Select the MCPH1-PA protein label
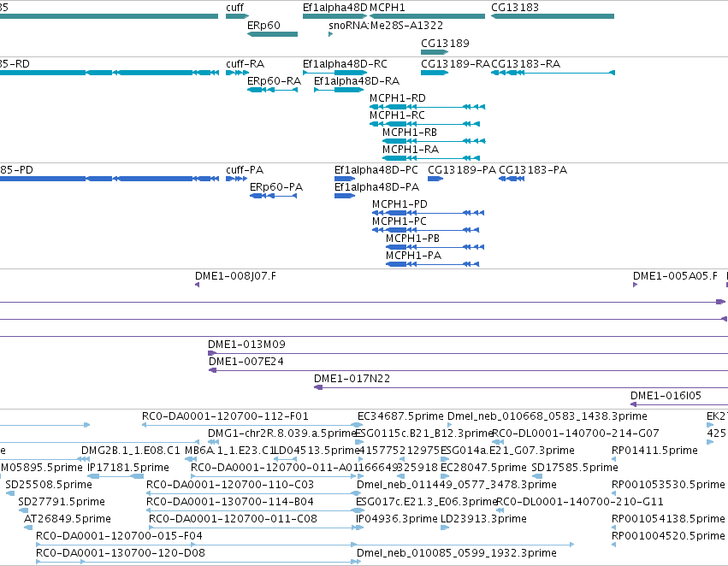Image resolution: width=728 pixels, height=566 pixels. click(414, 256)
